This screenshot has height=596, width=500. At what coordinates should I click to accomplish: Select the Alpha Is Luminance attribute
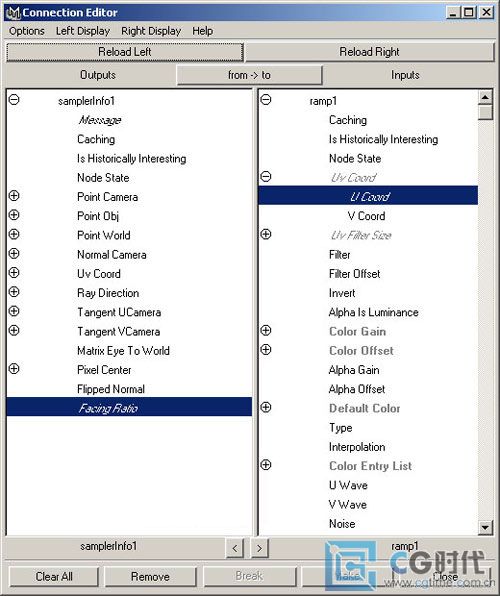[373, 312]
